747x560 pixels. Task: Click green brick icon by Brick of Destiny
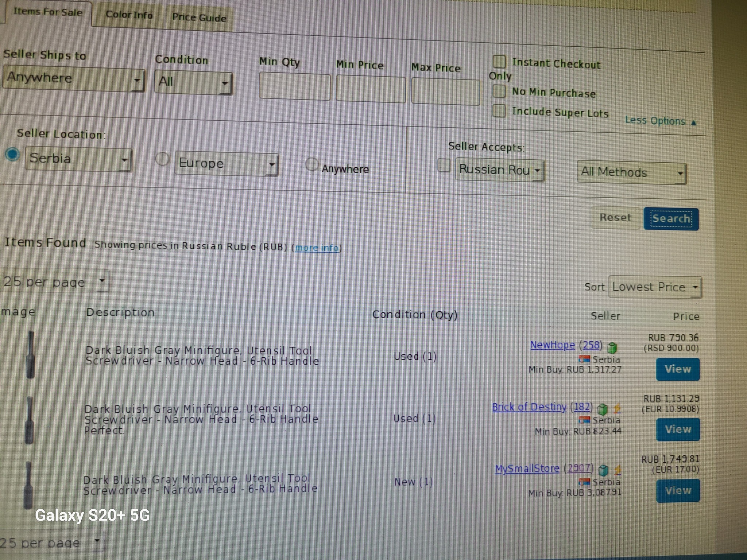click(x=603, y=409)
